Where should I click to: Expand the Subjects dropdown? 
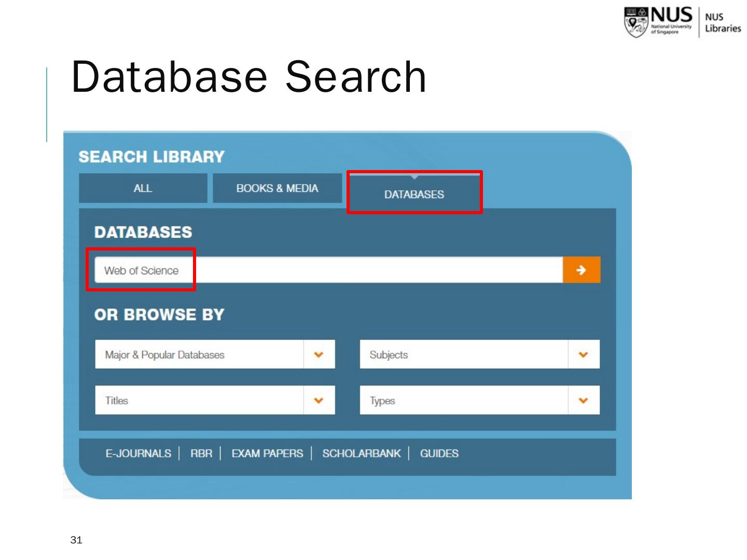click(479, 355)
